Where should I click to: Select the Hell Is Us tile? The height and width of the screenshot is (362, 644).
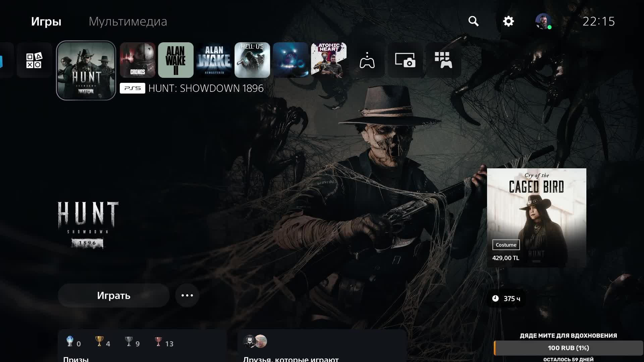(x=252, y=60)
